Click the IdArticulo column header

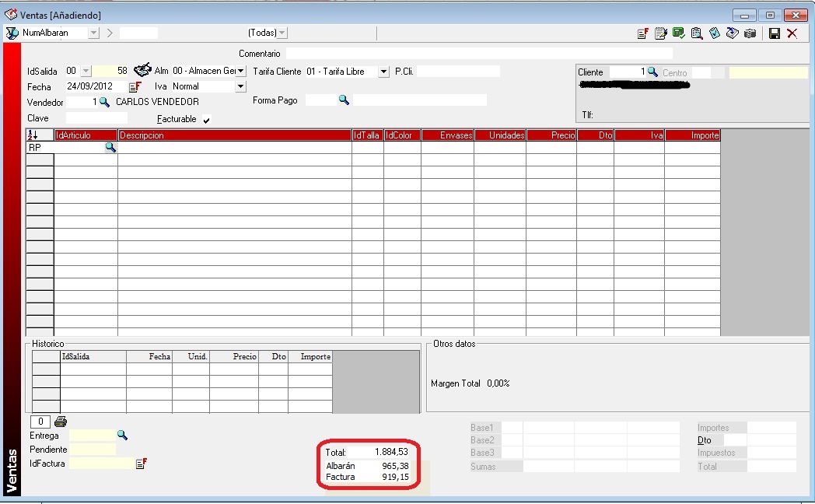click(86, 135)
